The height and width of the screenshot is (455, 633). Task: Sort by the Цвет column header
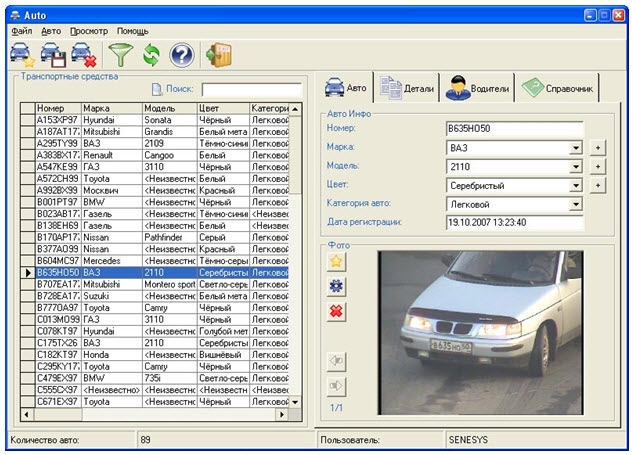(x=223, y=109)
